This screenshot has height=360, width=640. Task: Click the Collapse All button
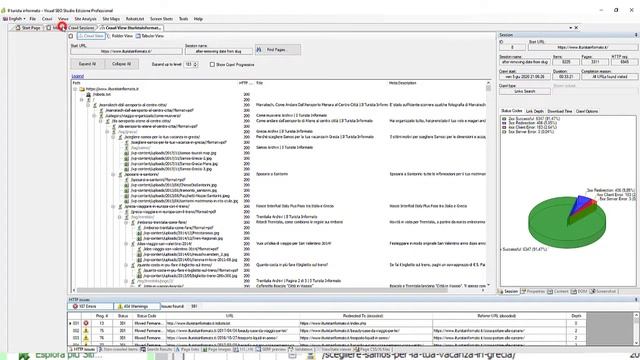click(x=122, y=64)
